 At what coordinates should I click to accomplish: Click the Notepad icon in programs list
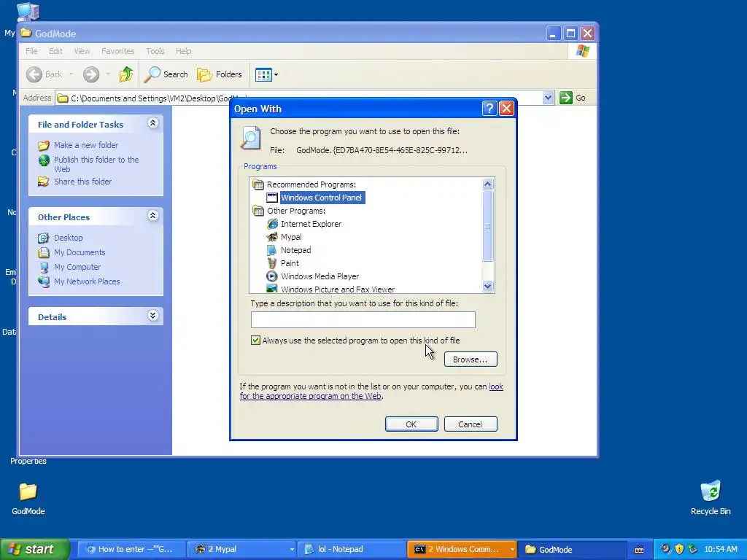pyautogui.click(x=272, y=250)
